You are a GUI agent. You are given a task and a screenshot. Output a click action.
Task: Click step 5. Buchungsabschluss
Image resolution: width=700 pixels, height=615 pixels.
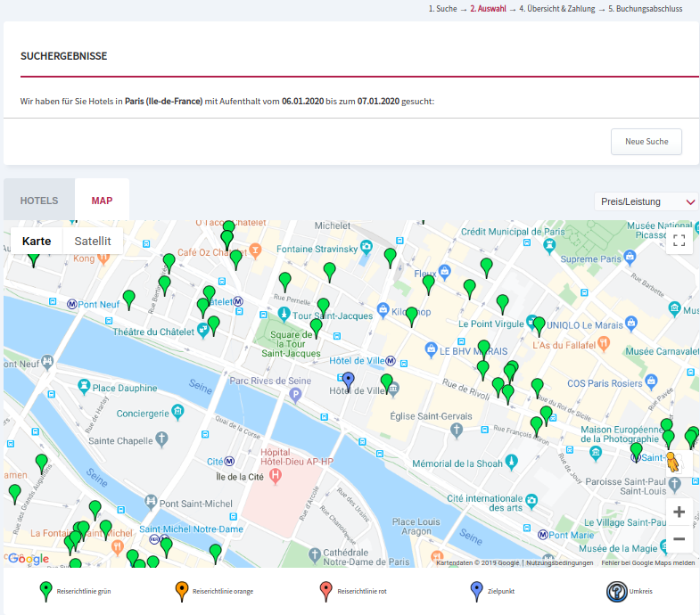[645, 9]
